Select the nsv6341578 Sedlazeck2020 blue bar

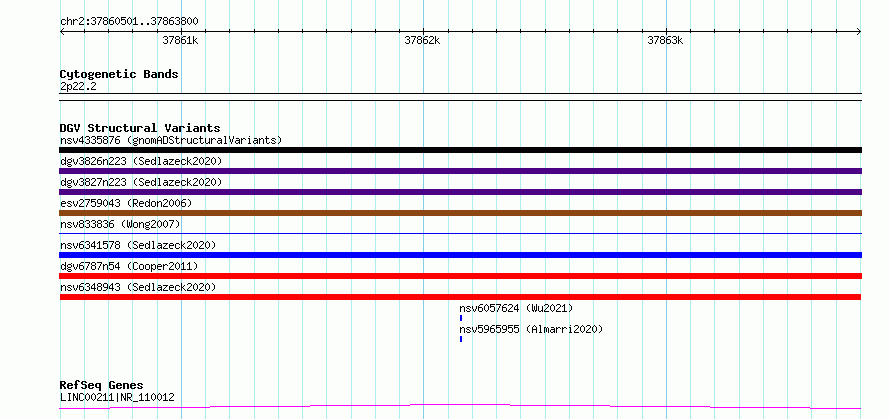460,255
